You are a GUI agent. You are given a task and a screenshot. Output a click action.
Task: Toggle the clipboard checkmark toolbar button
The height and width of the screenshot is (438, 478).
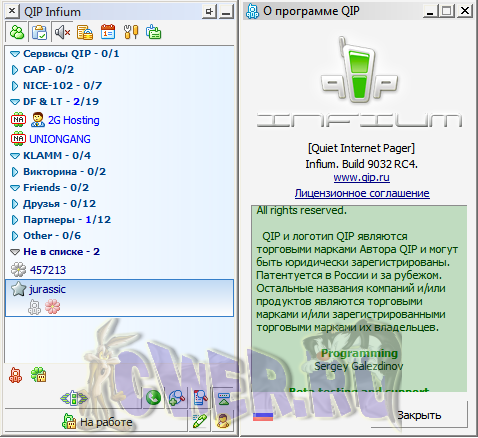pos(39,32)
